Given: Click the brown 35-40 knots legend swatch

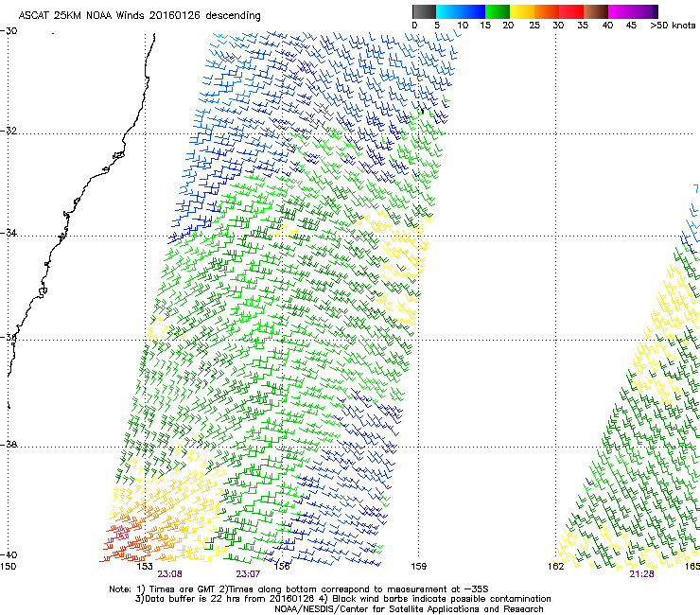Looking at the screenshot, I should coord(596,11).
